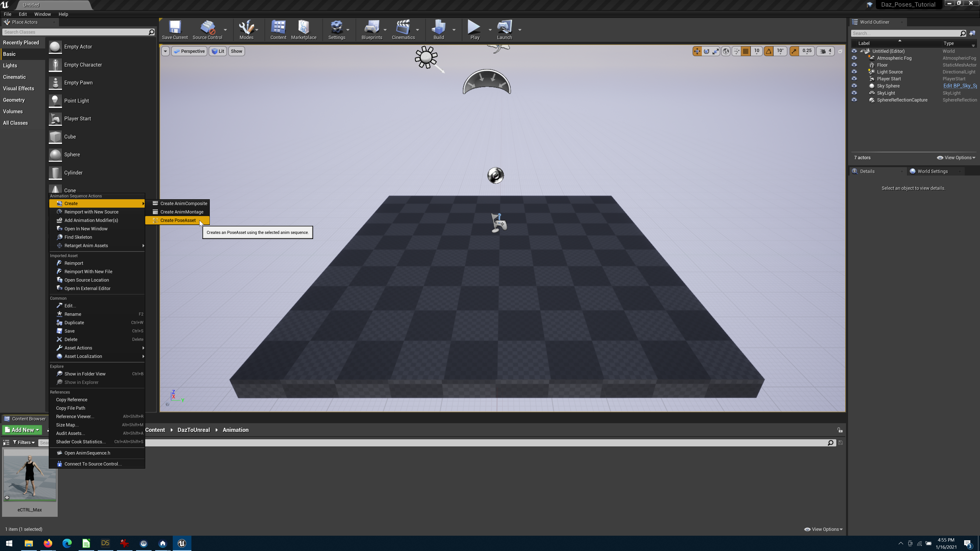Navigate to DazToUnreal breadcrumb folder

pos(193,430)
